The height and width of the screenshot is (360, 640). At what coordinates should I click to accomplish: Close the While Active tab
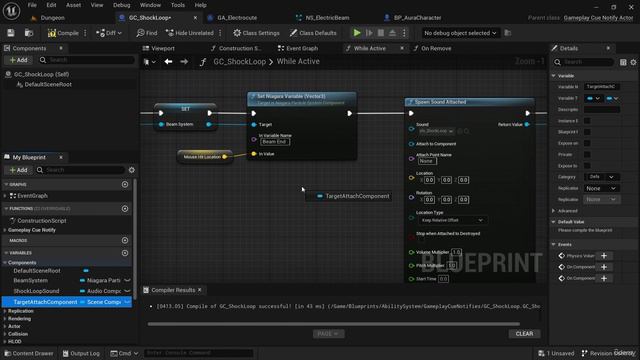pos(402,48)
